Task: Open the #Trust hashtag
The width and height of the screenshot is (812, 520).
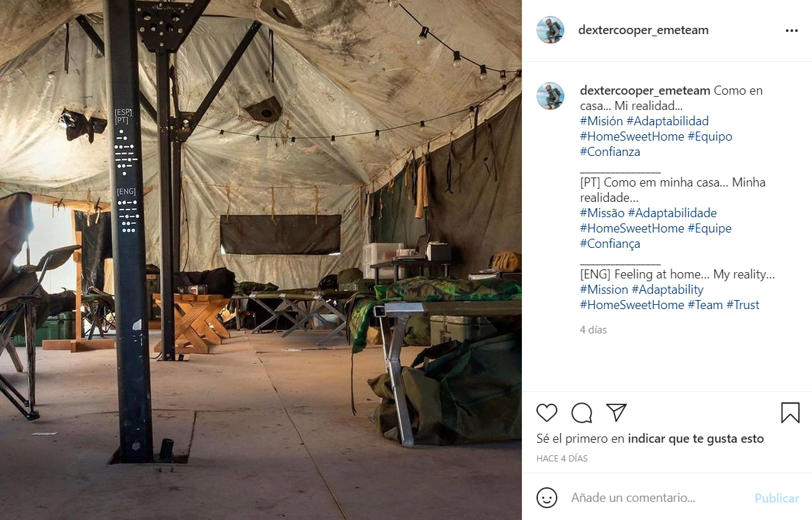Action: coord(742,305)
